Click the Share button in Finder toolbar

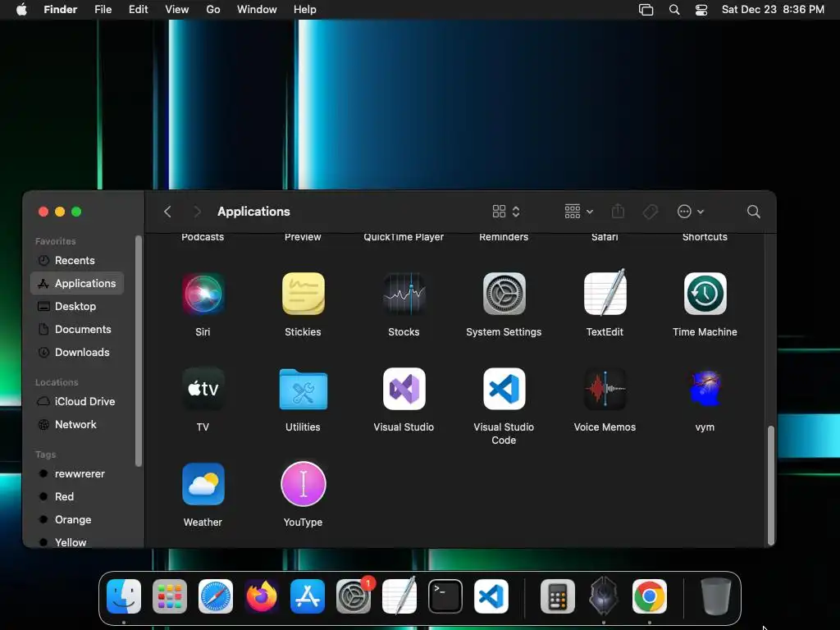point(618,211)
